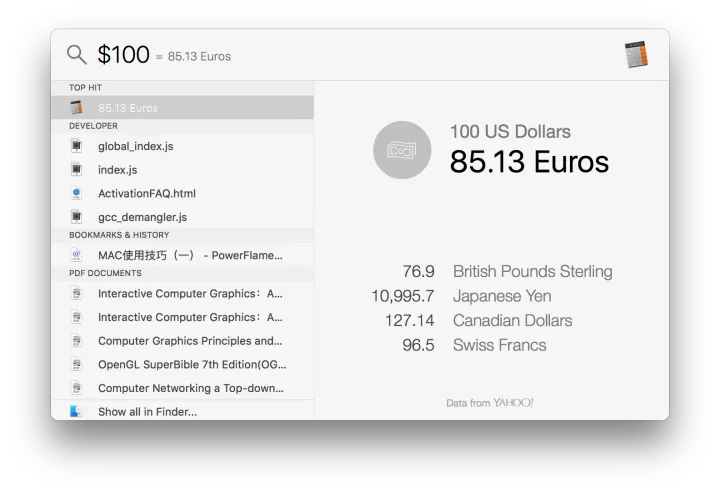
Task: Click the ActivationFAQ.html web file icon
Action: pyautogui.click(x=76, y=193)
